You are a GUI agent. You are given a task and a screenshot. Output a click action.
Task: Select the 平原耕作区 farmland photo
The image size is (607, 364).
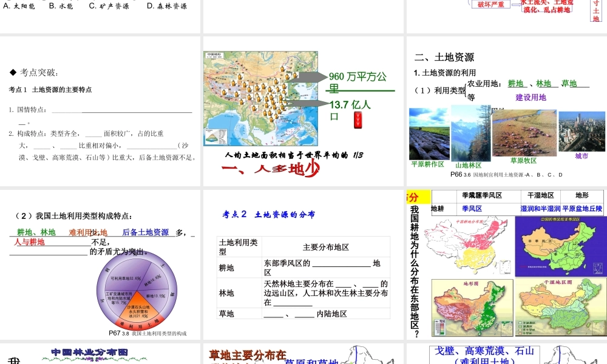point(429,134)
